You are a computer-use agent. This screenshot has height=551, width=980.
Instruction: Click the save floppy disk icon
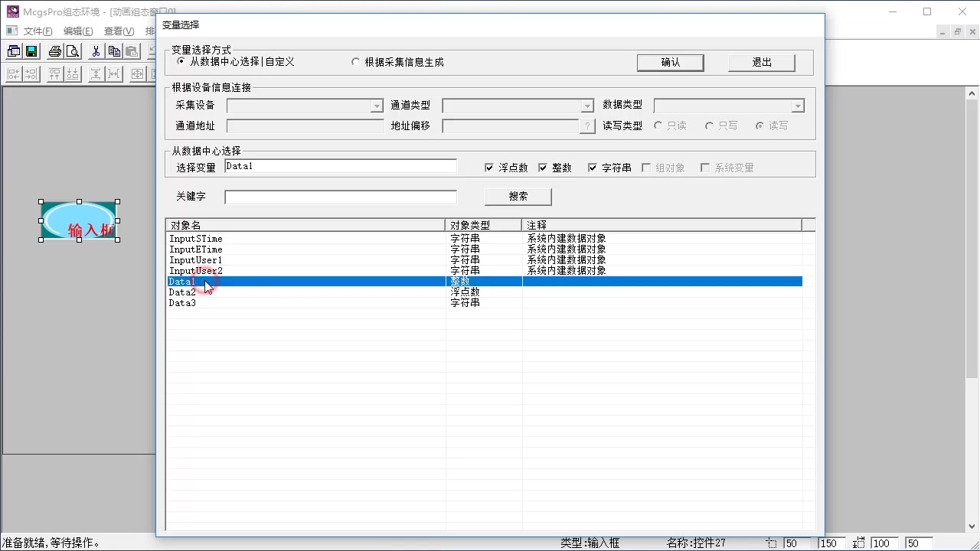tap(31, 51)
